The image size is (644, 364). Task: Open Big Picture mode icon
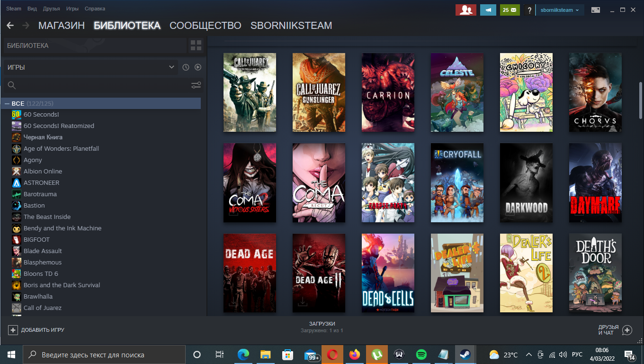(596, 10)
